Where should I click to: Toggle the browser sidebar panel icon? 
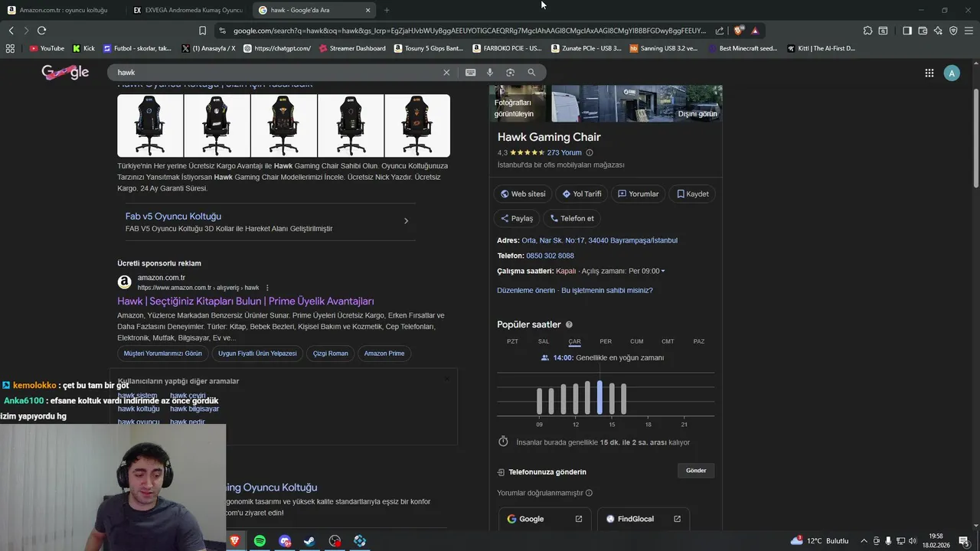(x=907, y=31)
